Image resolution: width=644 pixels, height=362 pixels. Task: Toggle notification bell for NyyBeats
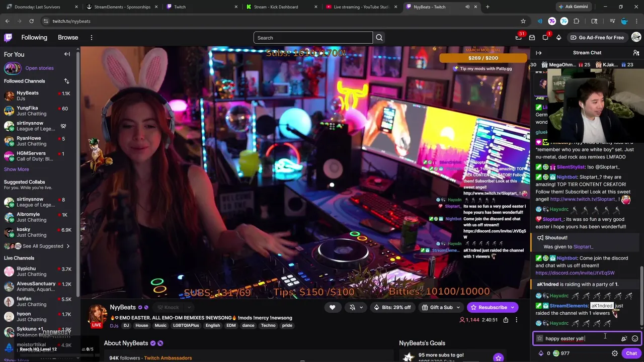point(352,307)
